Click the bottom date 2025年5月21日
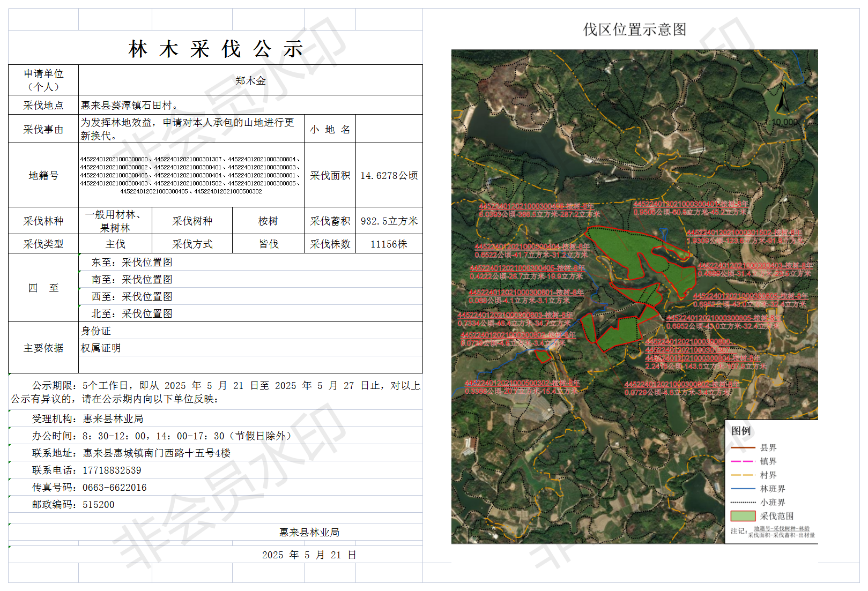Screen dimensions: 868x591 [x=309, y=555]
